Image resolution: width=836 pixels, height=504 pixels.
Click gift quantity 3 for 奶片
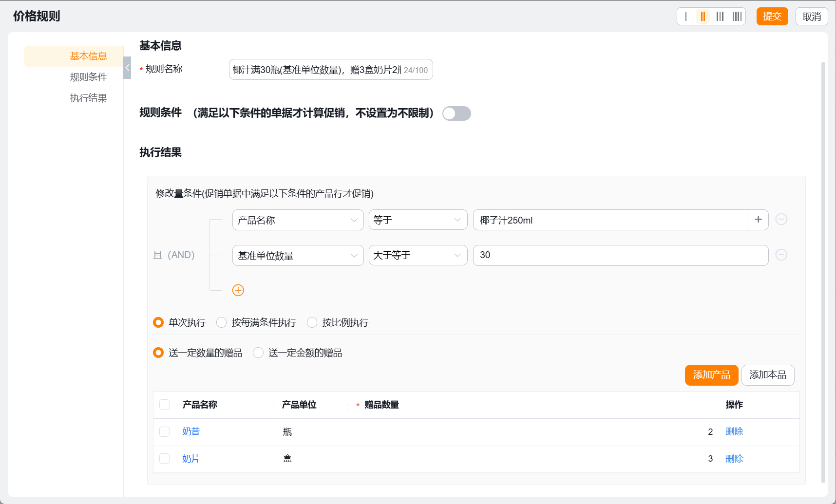click(710, 459)
